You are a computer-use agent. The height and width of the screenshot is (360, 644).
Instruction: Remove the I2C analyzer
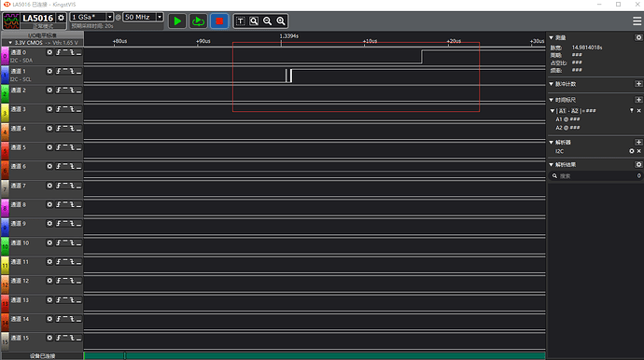click(x=639, y=151)
